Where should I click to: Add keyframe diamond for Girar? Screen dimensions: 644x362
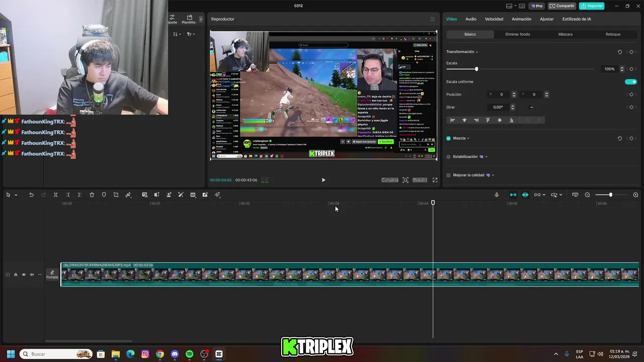pos(631,107)
